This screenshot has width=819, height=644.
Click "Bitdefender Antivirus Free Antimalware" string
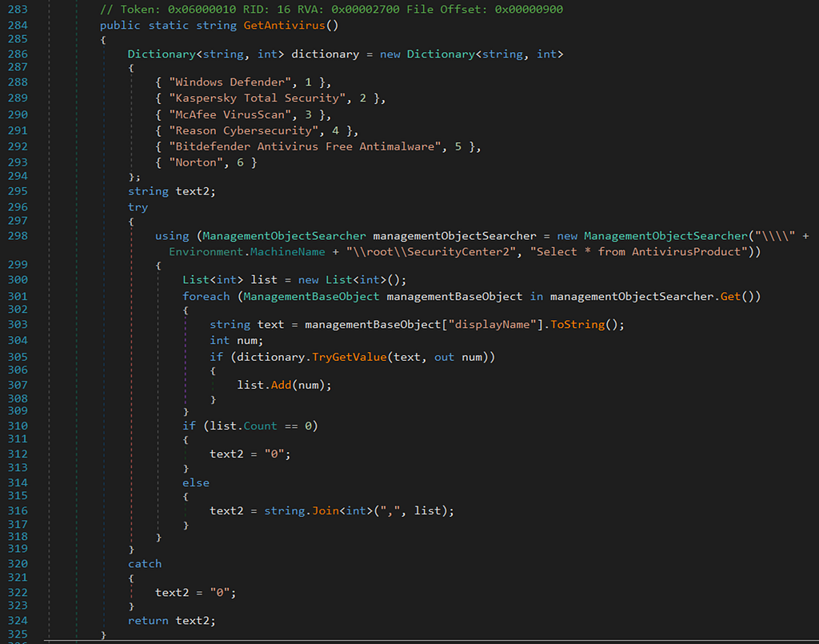click(x=305, y=146)
